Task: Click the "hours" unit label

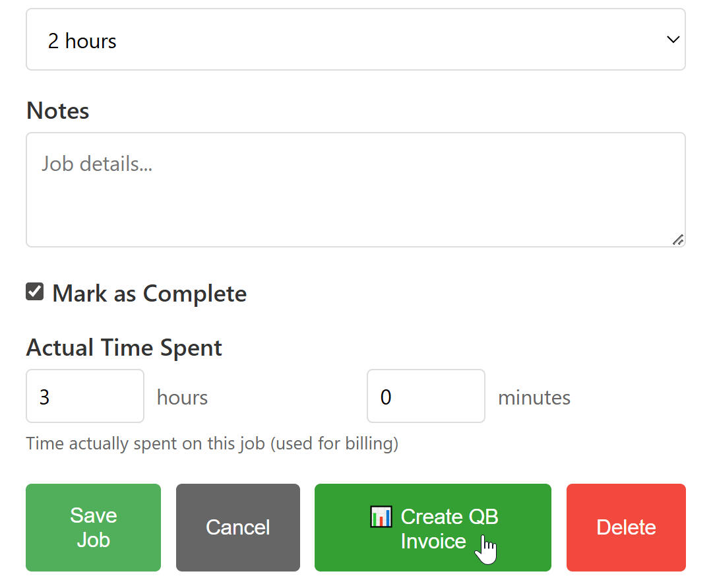Action: (x=182, y=397)
